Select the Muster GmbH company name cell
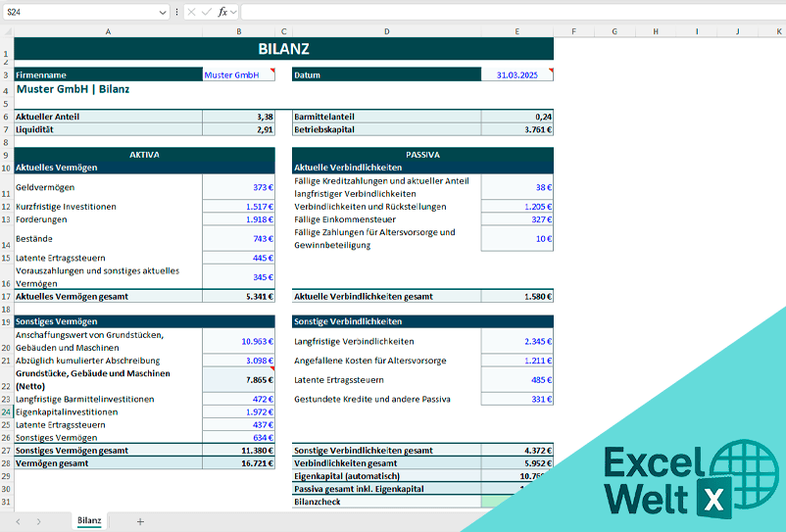 coord(238,74)
